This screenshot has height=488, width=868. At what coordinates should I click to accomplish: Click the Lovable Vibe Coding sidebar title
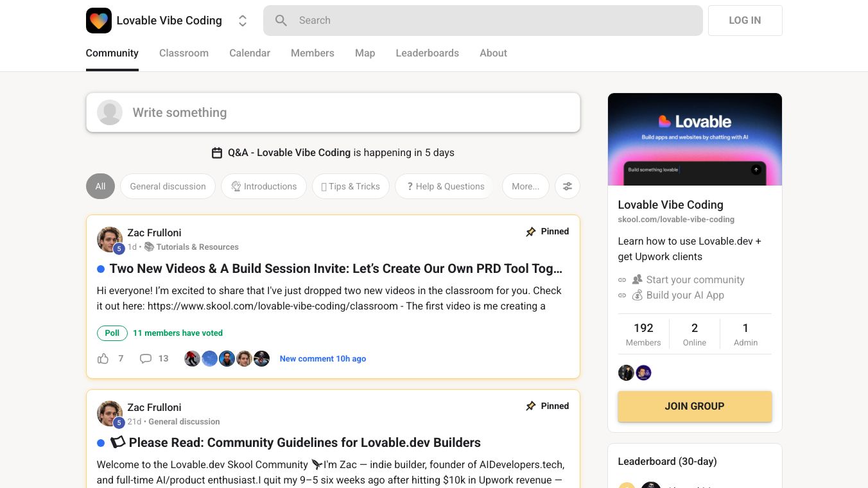[x=670, y=205]
